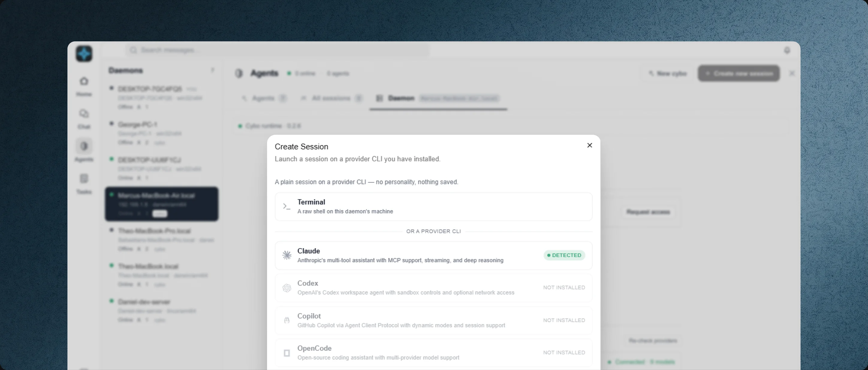Close the Create Session dialog
This screenshot has height=370, width=868.
[589, 145]
